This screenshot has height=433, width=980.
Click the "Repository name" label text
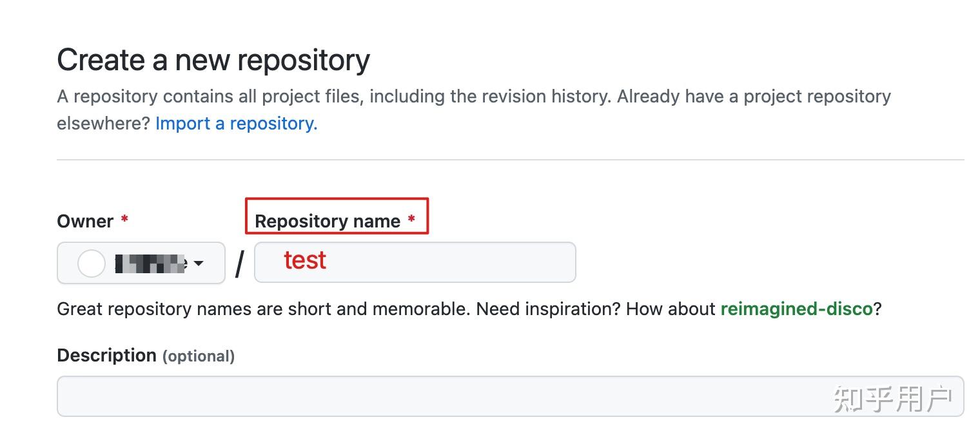(x=328, y=221)
